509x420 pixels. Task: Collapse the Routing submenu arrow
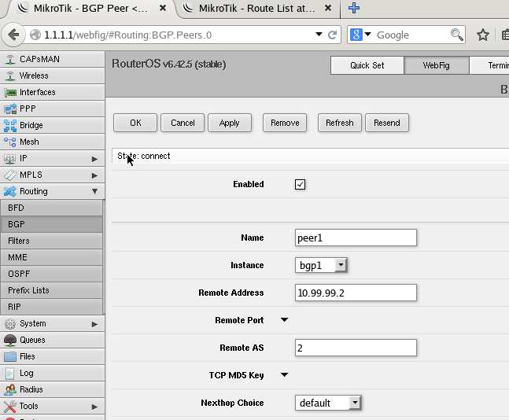click(x=94, y=191)
